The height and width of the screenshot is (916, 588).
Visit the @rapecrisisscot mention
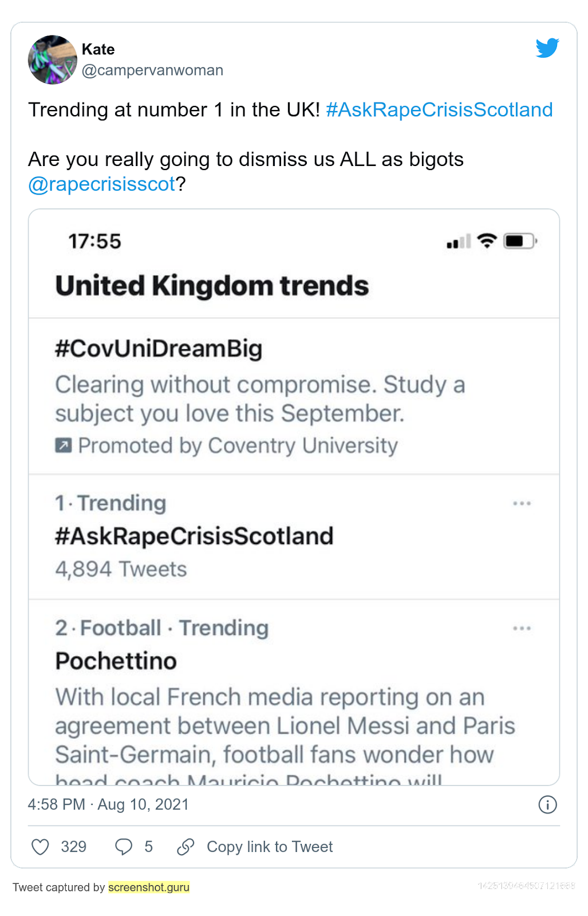pyautogui.click(x=101, y=184)
